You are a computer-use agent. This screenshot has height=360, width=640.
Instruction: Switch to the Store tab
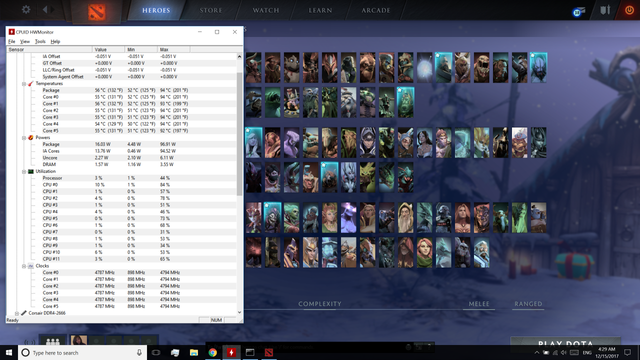tap(211, 10)
